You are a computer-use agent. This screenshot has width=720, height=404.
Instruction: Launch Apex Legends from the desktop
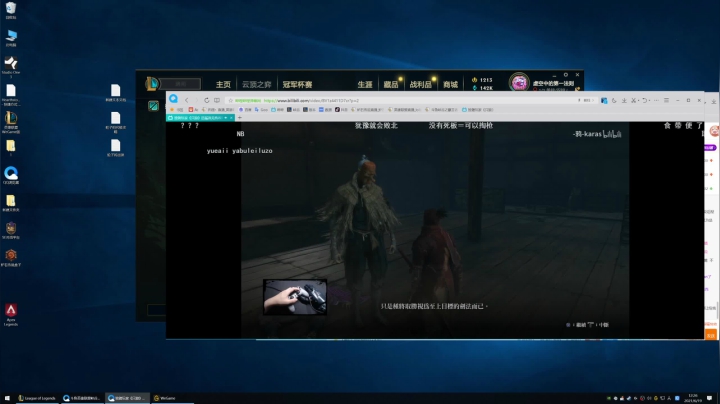[x=11, y=314]
